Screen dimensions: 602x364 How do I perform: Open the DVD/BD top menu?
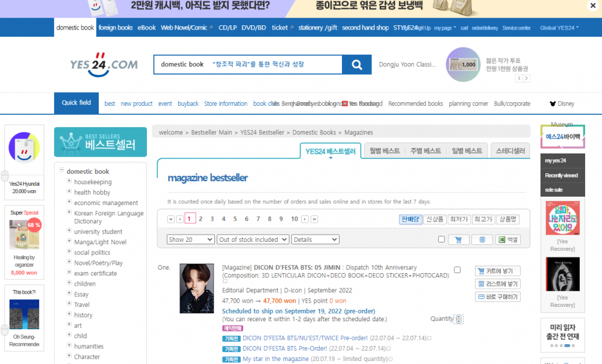click(254, 28)
